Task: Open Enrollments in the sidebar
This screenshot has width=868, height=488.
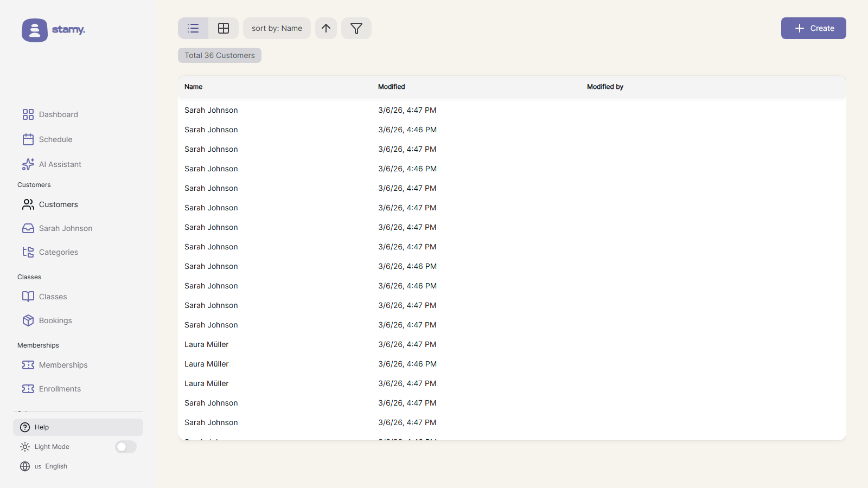Action: click(60, 389)
